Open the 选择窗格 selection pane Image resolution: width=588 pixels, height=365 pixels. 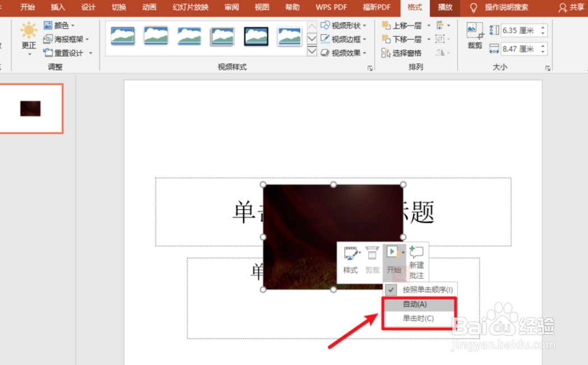(402, 53)
